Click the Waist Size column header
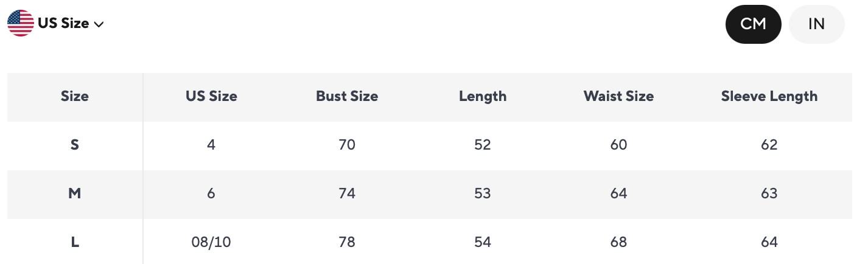 (618, 96)
